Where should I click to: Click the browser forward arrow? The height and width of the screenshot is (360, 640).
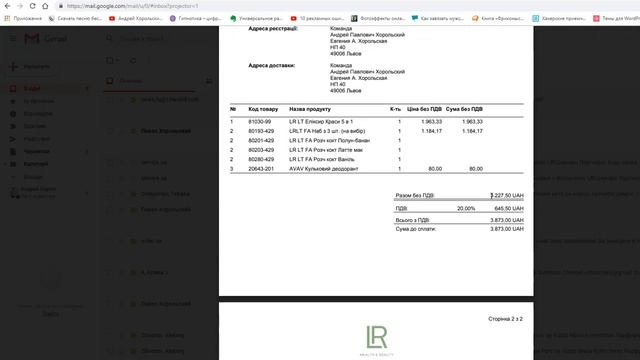pos(20,6)
